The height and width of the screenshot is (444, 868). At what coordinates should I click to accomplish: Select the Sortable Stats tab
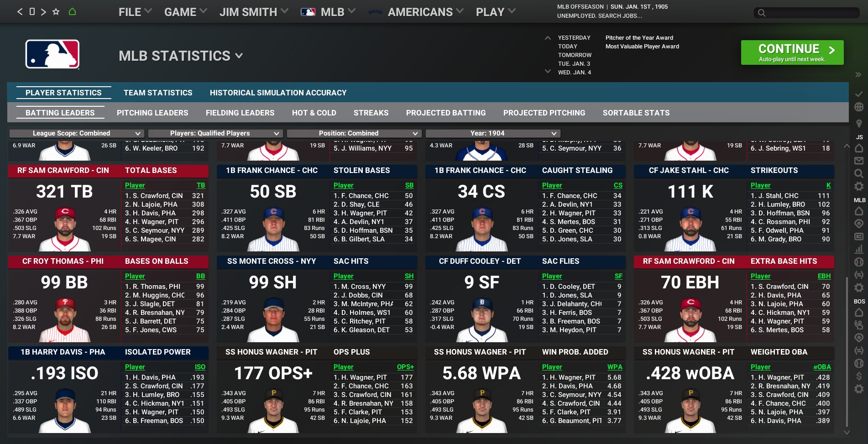tap(636, 113)
